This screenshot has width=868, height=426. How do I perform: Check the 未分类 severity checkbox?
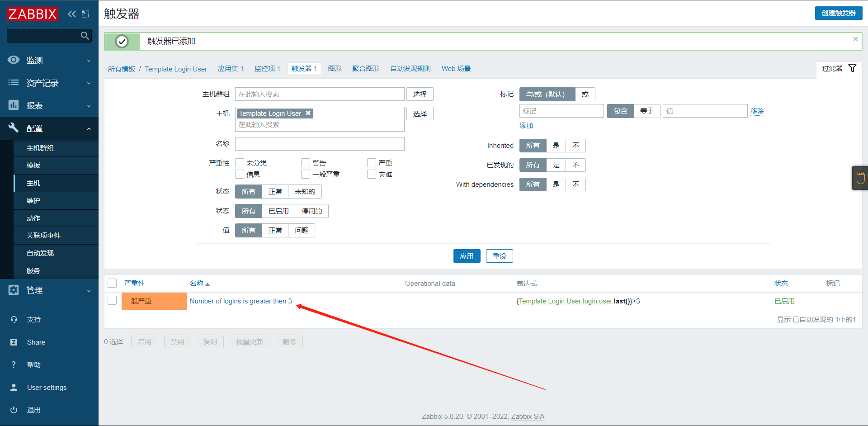pyautogui.click(x=240, y=163)
